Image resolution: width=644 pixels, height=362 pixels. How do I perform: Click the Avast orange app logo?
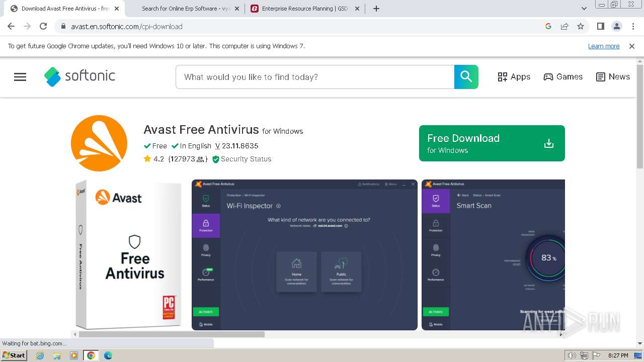tap(99, 143)
